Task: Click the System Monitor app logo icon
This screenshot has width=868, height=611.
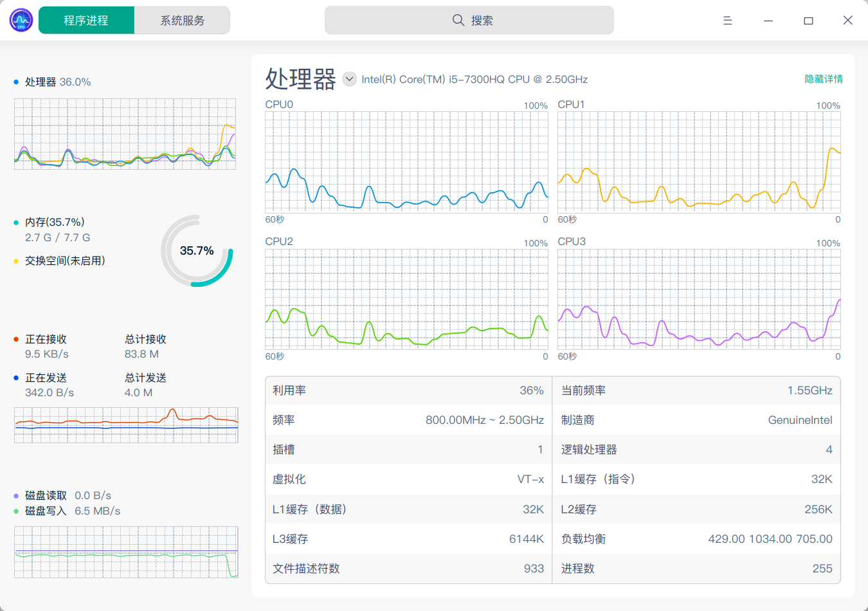Action: 21,21
